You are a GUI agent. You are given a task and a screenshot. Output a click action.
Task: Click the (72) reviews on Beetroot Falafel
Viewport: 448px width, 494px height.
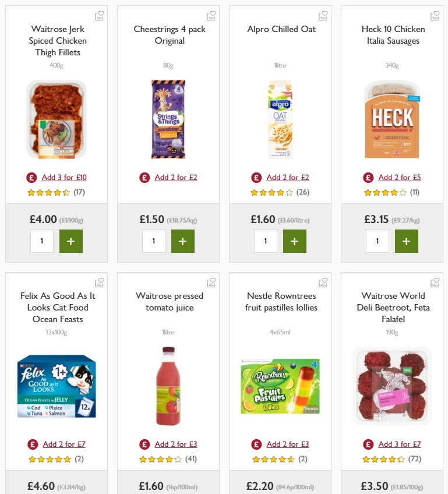(415, 459)
